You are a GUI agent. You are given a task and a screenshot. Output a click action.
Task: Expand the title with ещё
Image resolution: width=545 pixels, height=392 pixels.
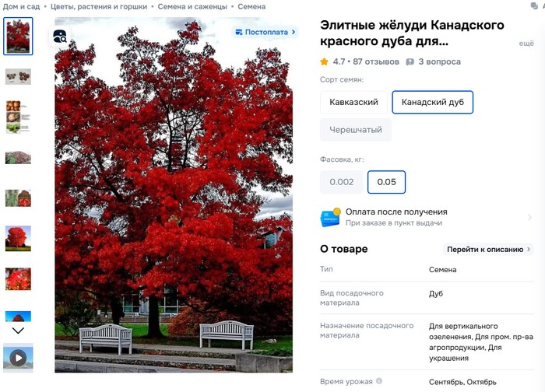[526, 44]
